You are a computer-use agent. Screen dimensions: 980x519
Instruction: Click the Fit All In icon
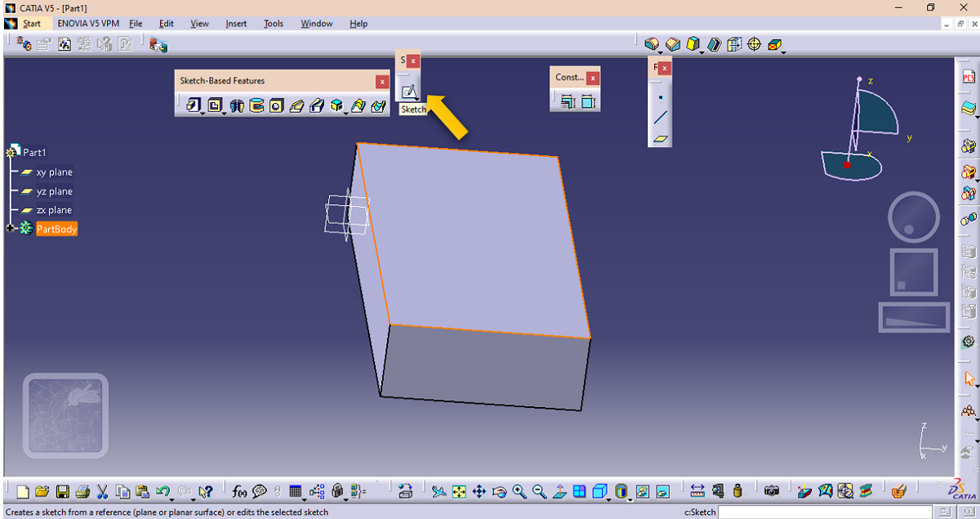tap(459, 491)
